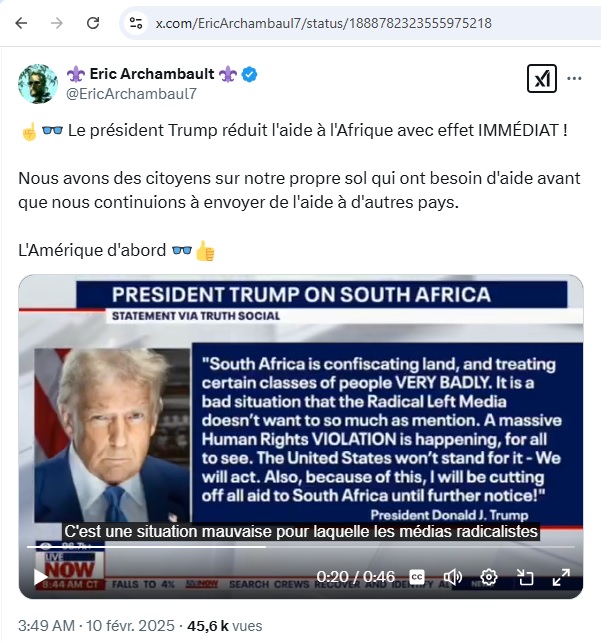601x641 pixels.
Task: Go forward in browser history
Action: [x=57, y=23]
